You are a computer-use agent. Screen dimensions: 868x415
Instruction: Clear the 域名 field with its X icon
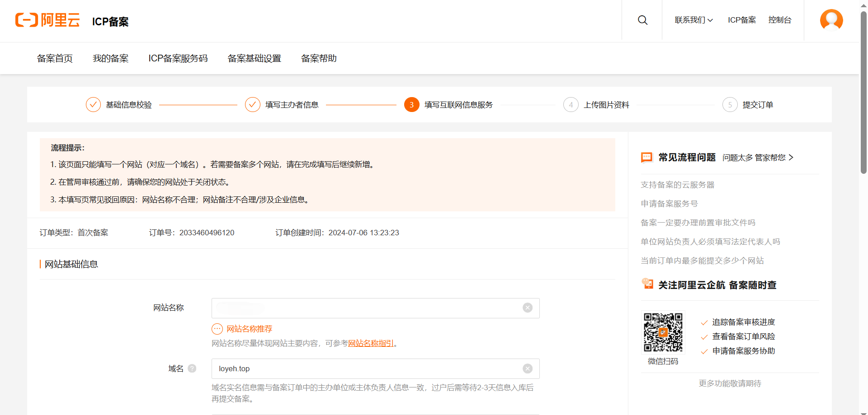click(527, 368)
